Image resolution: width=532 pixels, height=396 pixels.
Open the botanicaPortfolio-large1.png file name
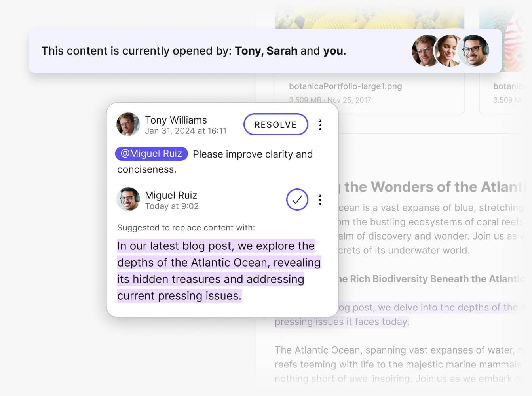(345, 86)
